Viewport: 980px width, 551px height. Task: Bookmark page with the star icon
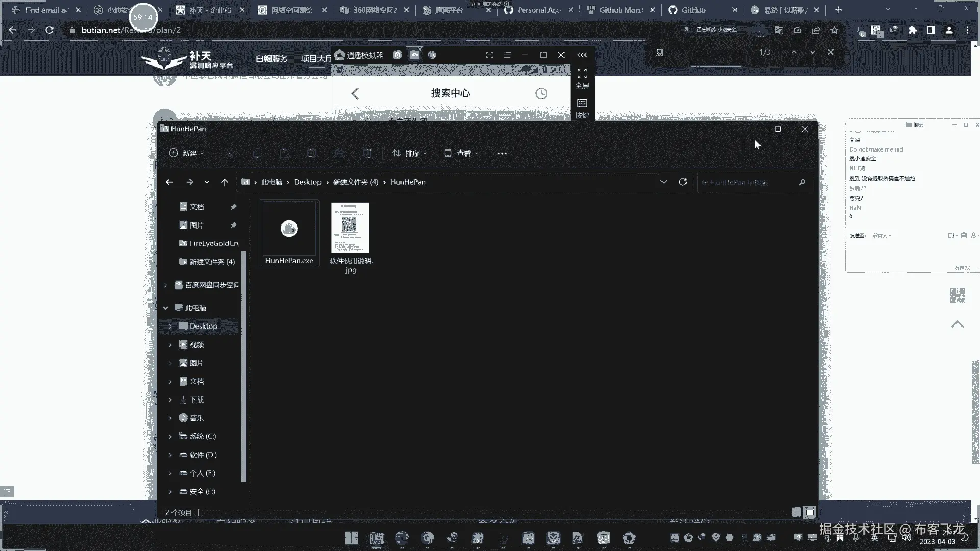pyautogui.click(x=834, y=30)
